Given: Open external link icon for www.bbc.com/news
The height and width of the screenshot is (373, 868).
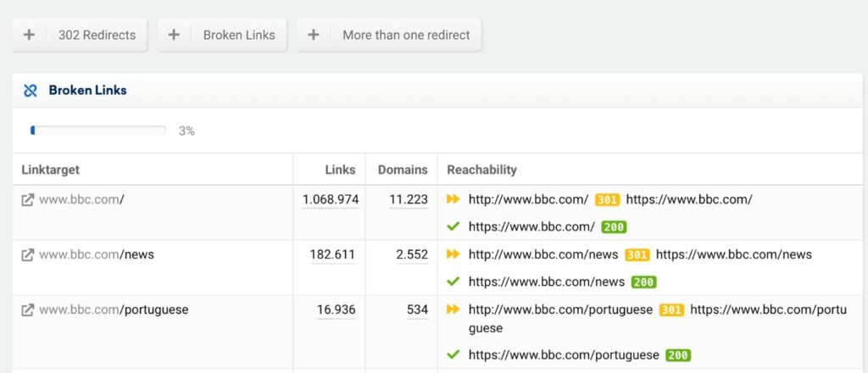Looking at the screenshot, I should [x=28, y=254].
